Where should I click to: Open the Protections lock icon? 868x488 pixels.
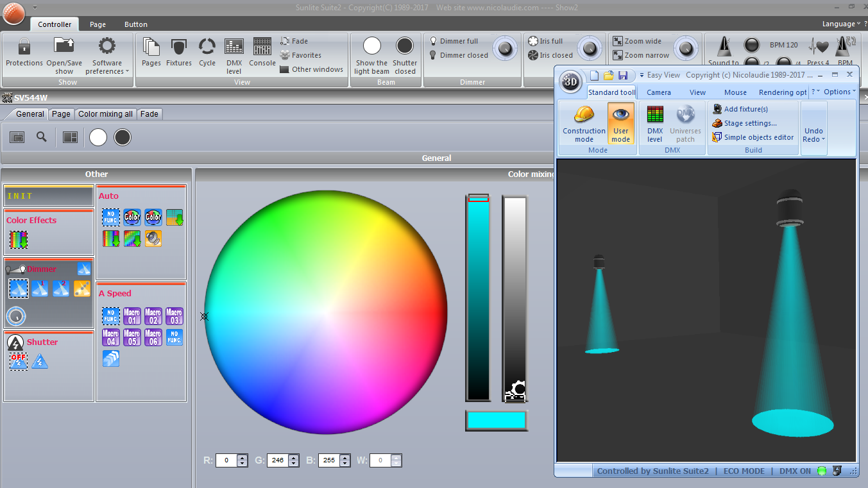24,47
